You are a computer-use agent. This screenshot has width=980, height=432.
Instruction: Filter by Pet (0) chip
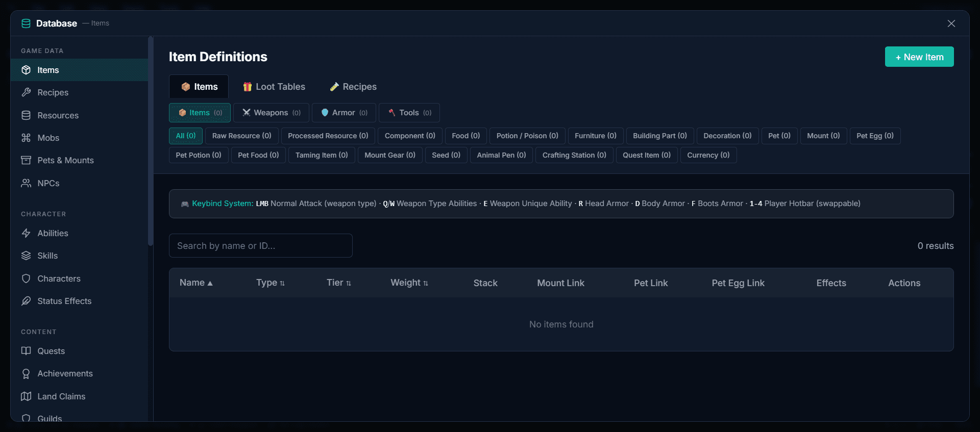click(x=779, y=136)
